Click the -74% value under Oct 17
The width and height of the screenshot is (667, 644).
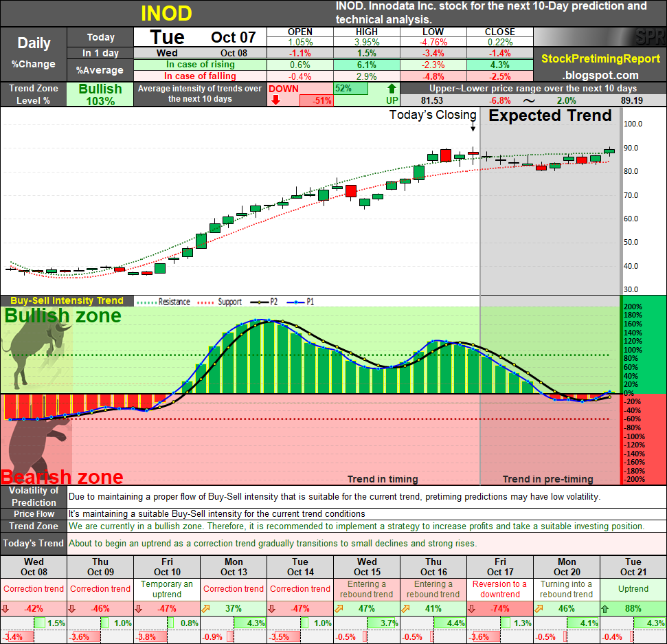pyautogui.click(x=499, y=609)
